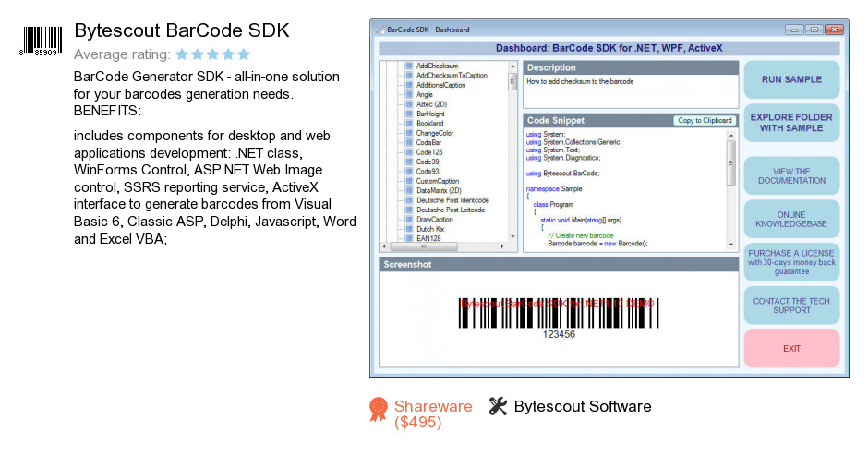Click the developer tools wrench icon

pyautogui.click(x=498, y=406)
